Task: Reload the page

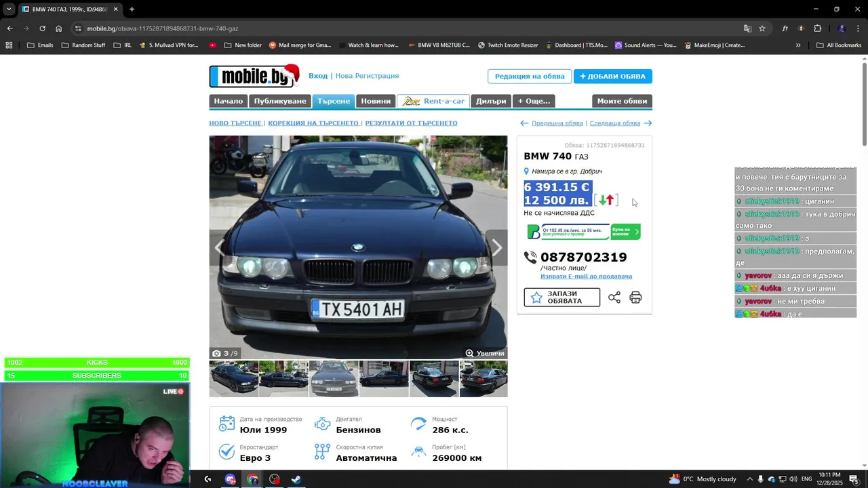Action: 42,28
